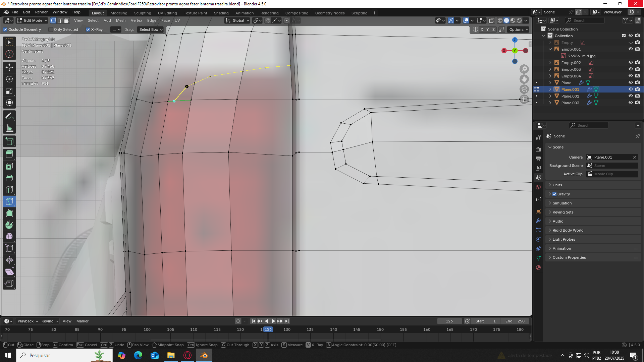
Task: Open the Global transform orientation dropdown
Action: 238,20
